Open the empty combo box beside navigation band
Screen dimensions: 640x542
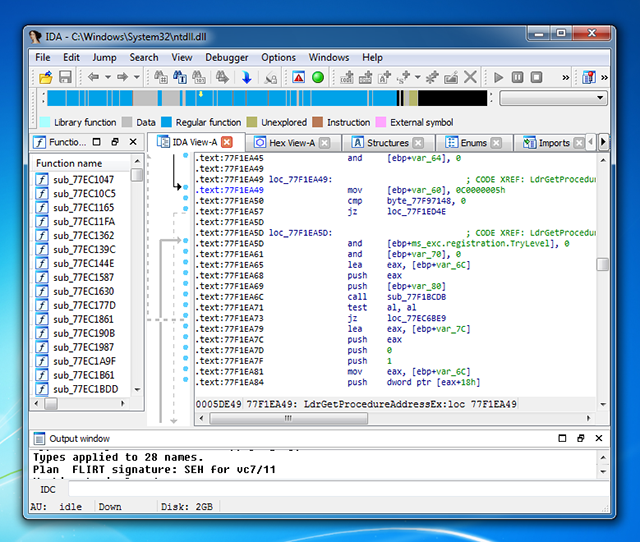pyautogui.click(x=552, y=98)
